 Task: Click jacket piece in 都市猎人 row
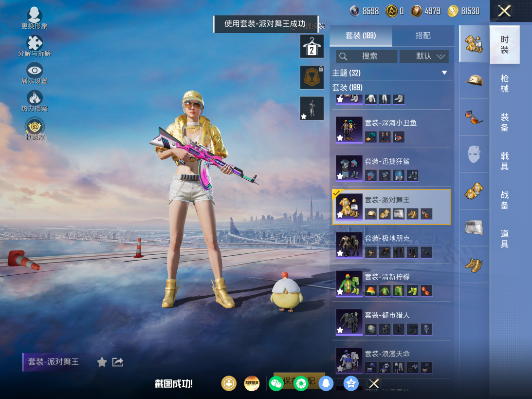point(385,329)
